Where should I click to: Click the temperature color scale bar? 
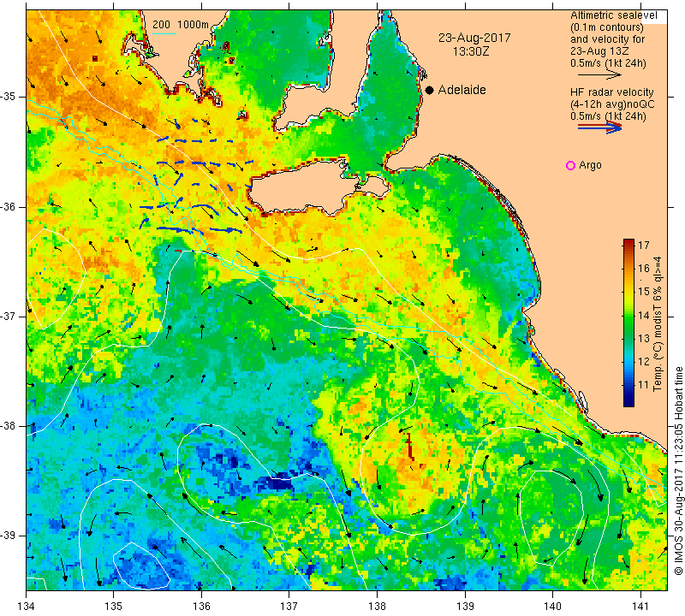point(628,323)
